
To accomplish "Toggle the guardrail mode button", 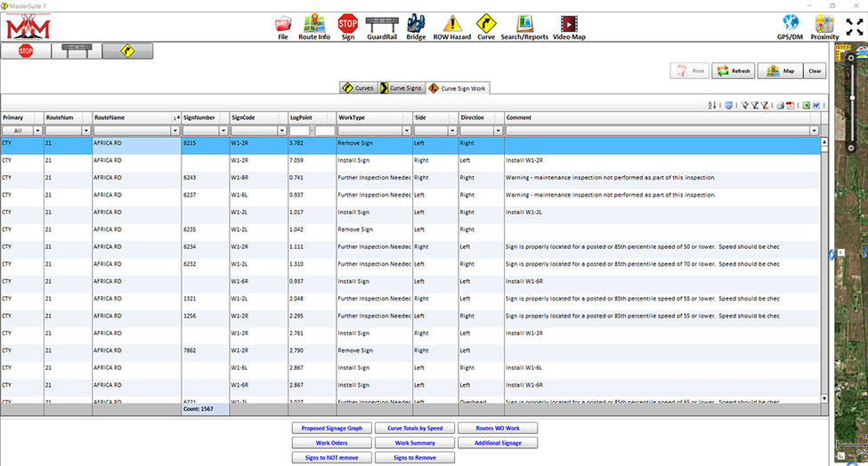I will [x=76, y=52].
